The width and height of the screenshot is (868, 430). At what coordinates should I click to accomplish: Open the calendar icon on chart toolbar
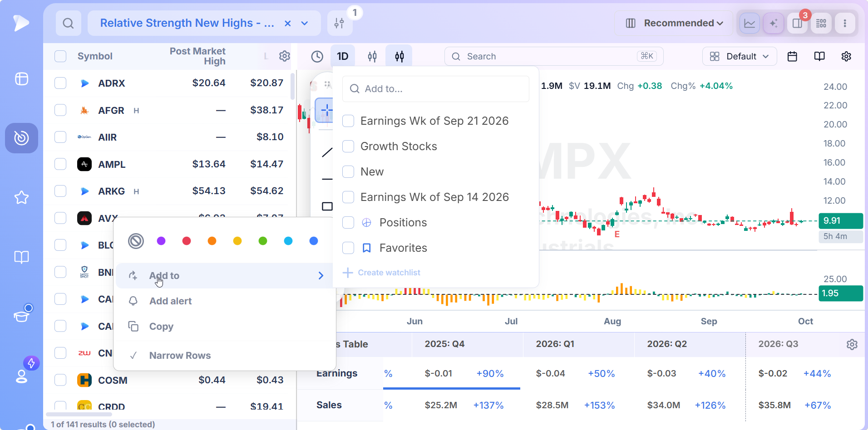click(792, 56)
